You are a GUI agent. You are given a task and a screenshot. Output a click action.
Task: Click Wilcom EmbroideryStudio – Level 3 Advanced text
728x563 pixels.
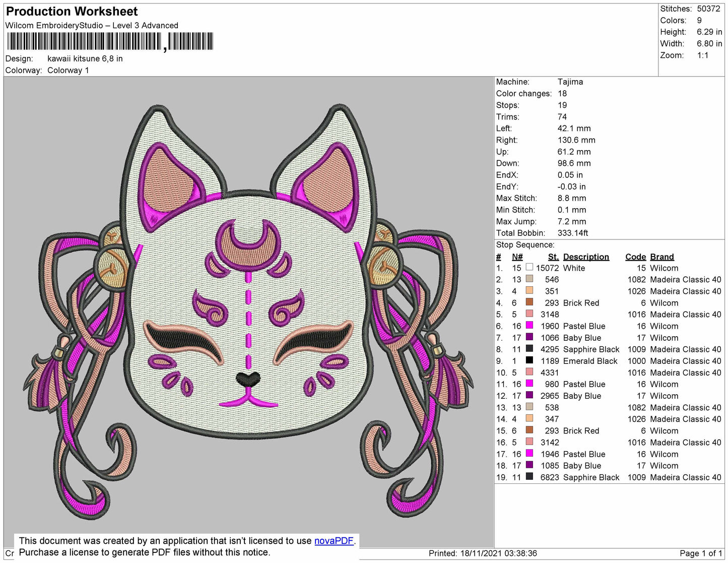[x=92, y=25]
